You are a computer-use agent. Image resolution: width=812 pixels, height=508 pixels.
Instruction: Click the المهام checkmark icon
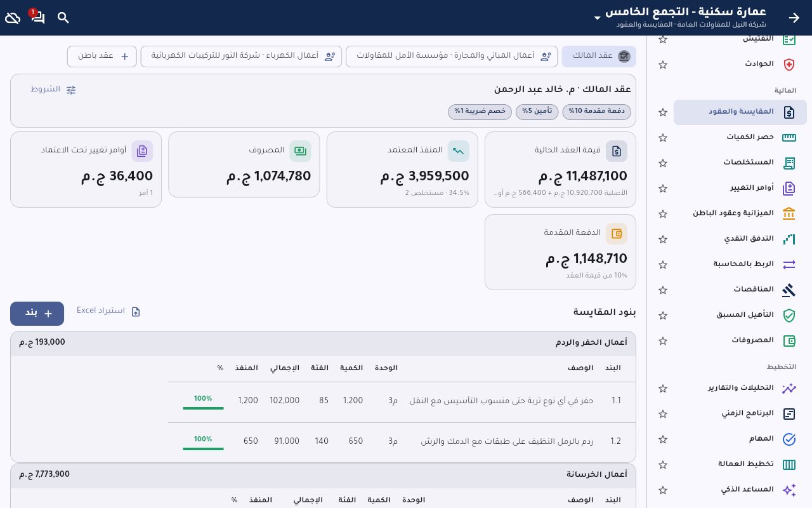coord(789,439)
